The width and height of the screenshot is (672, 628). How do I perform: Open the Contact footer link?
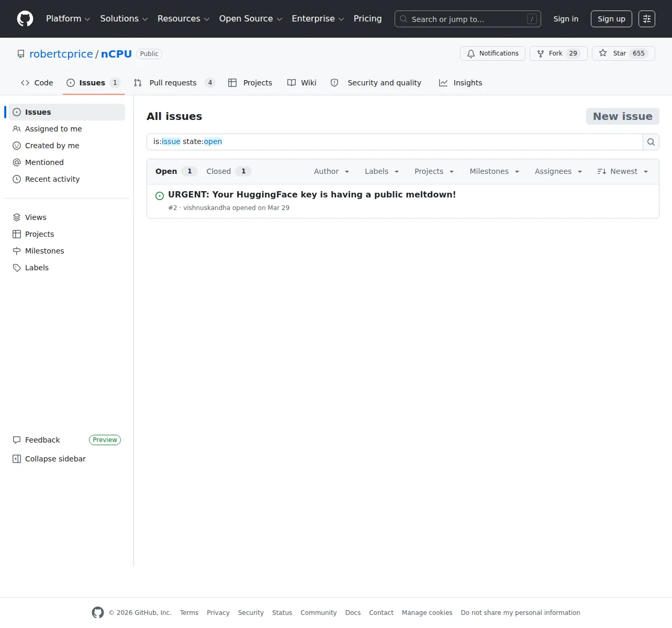[381, 613]
